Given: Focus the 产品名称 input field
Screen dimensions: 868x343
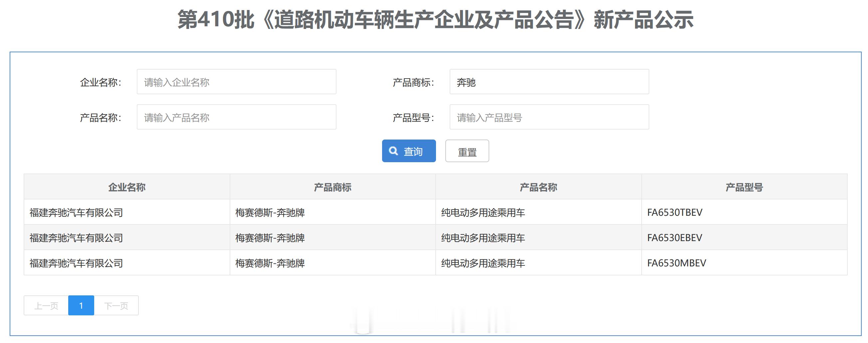Looking at the screenshot, I should (237, 117).
